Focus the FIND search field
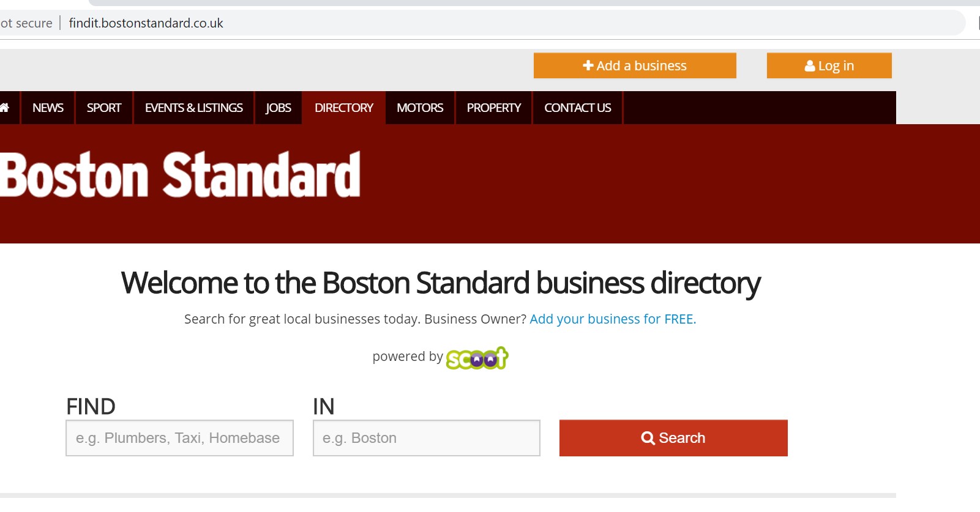980x512 pixels. coord(180,438)
